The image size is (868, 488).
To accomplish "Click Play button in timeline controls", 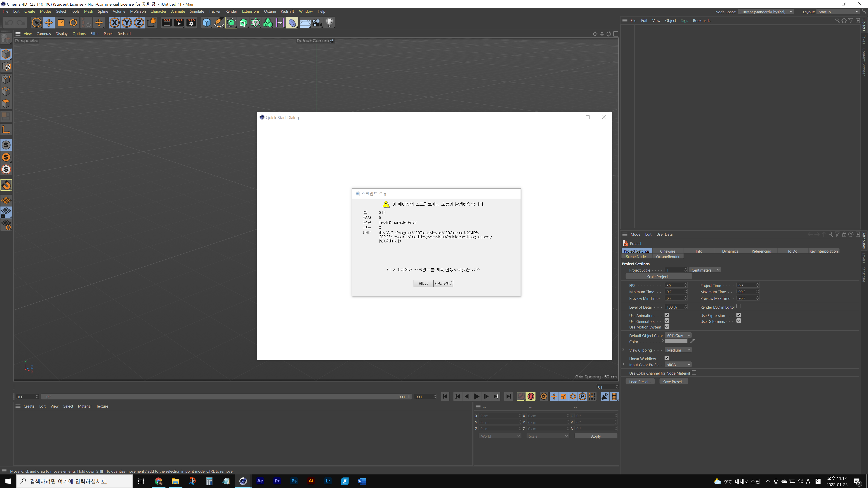I will pos(476,396).
